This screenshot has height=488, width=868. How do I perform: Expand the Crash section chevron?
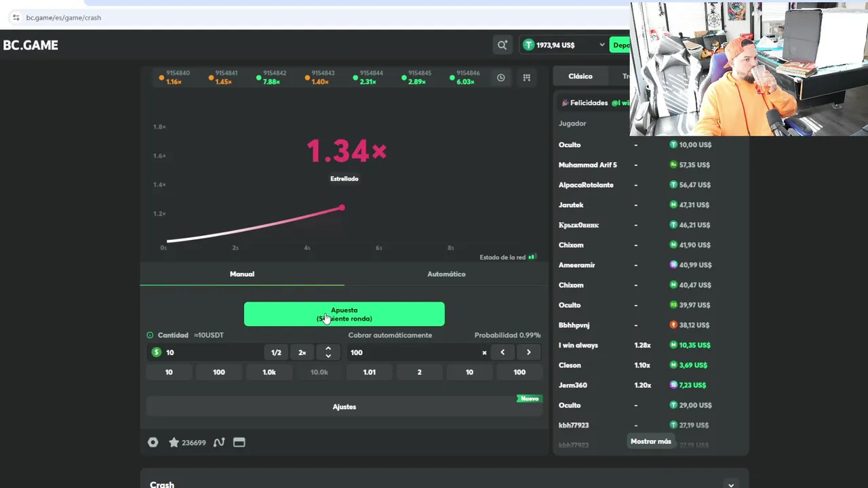(731, 485)
